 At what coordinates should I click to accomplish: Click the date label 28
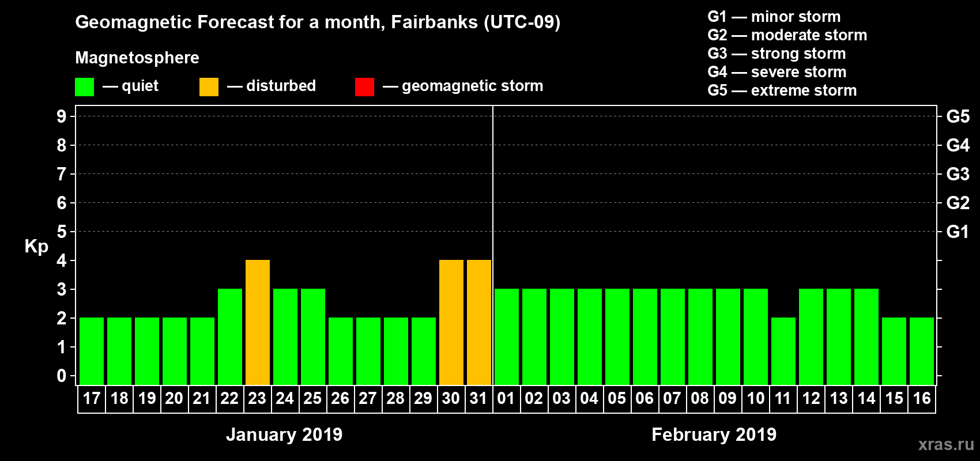(396, 398)
